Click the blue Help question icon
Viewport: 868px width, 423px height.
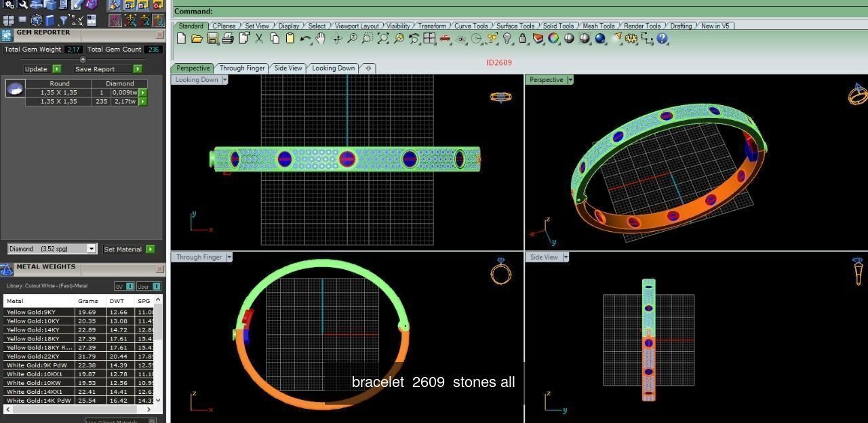(x=662, y=39)
